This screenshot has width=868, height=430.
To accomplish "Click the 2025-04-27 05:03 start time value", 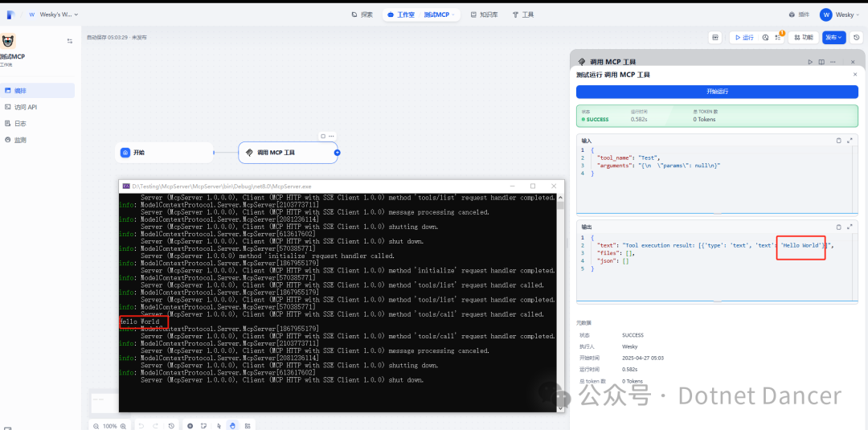I will (643, 358).
